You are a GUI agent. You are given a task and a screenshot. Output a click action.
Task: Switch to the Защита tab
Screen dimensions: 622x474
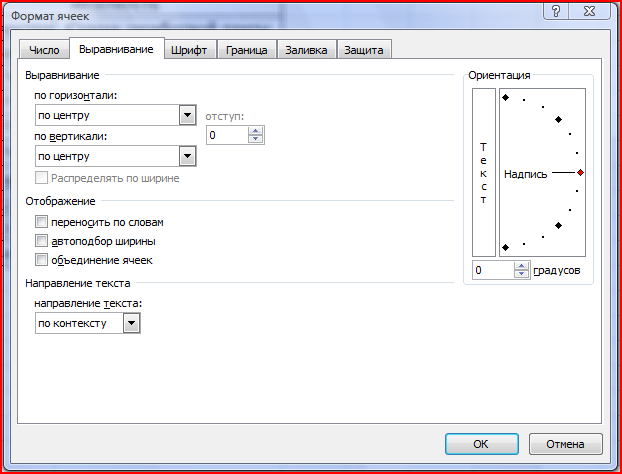[364, 50]
